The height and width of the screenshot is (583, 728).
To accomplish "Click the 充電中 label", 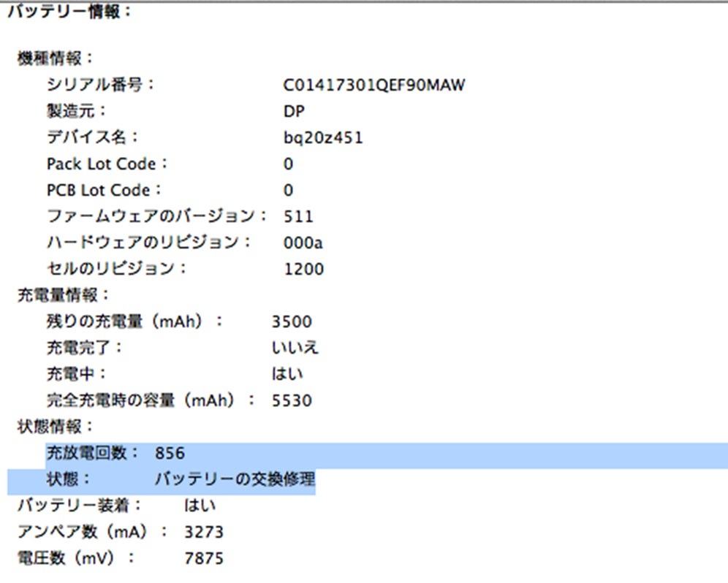I will (76, 373).
